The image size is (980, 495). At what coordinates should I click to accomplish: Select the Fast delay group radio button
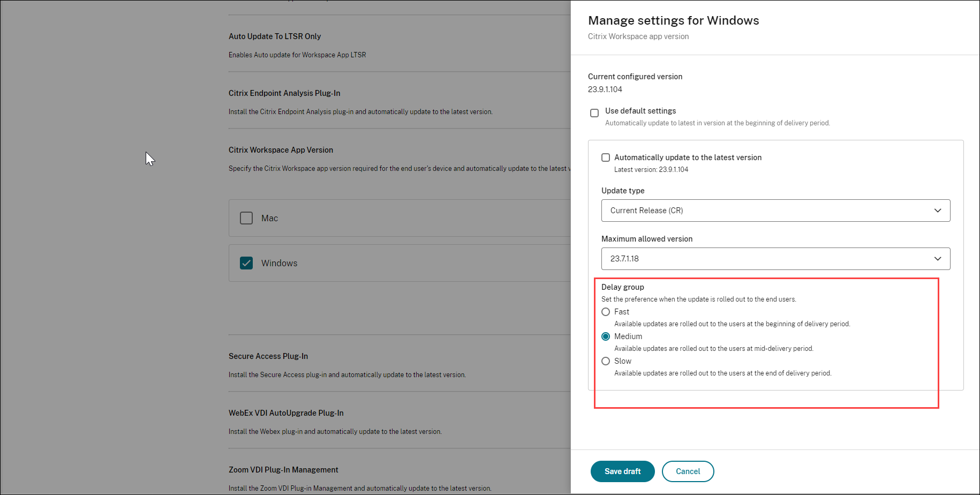click(x=606, y=312)
